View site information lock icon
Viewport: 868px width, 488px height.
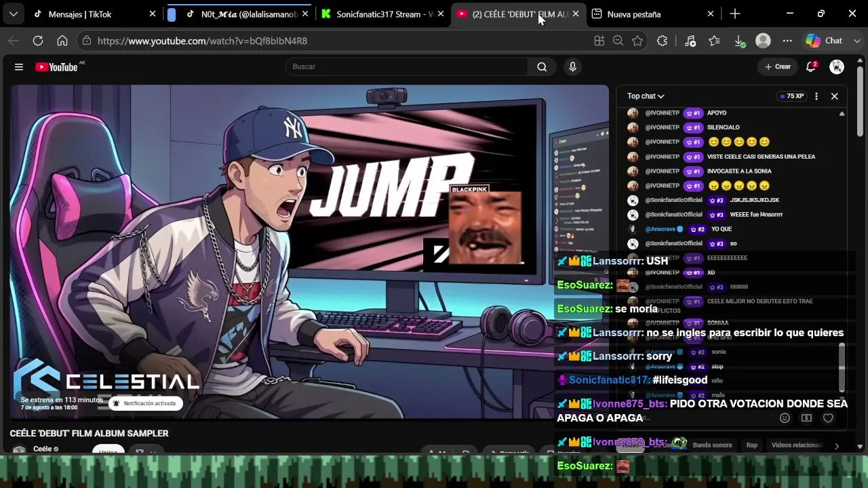tap(85, 41)
